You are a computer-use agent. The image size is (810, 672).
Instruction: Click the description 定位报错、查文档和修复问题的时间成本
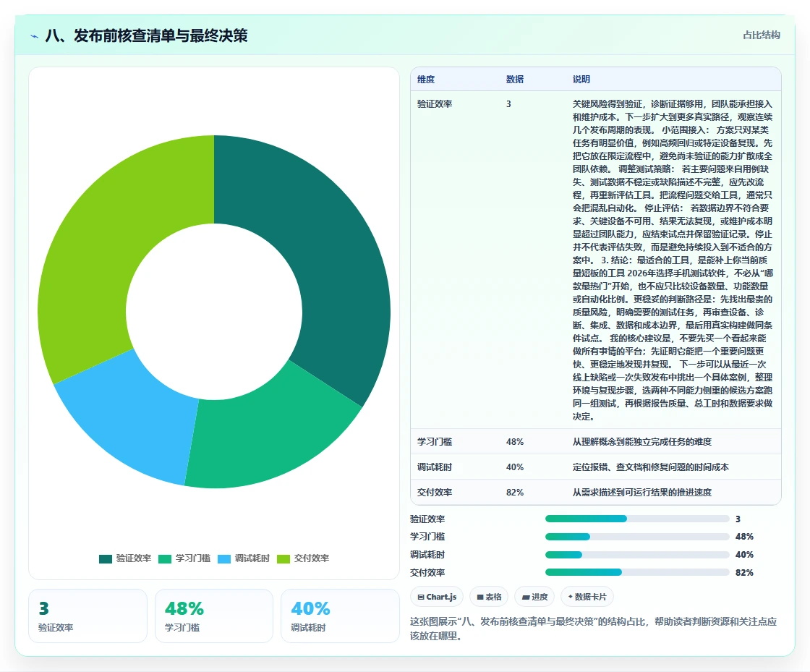point(651,467)
